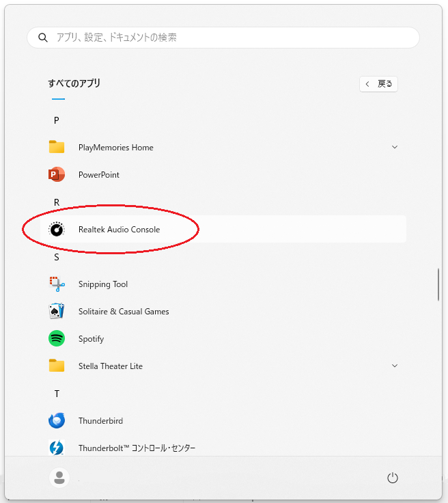Open the Thunderbolt lightning icon

pos(57,448)
